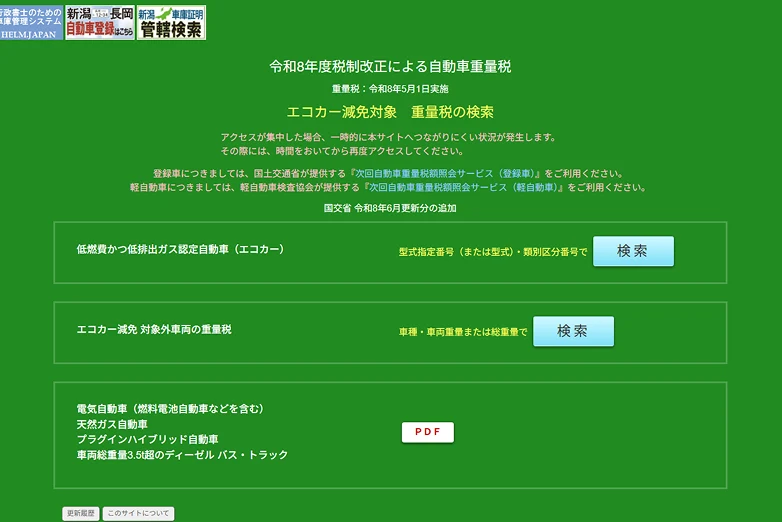The height and width of the screenshot is (522, 782).
Task: Open the HELM.JAPAN garage management system banner
Action: click(x=31, y=22)
